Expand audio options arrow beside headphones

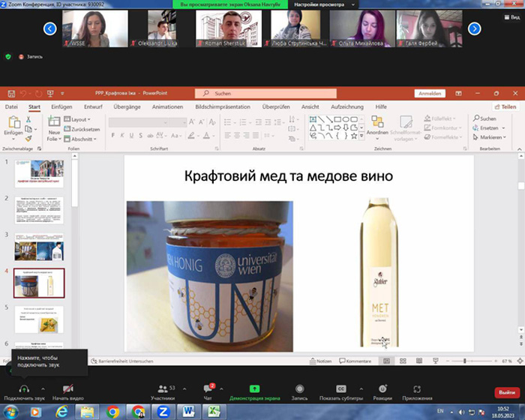tap(43, 388)
